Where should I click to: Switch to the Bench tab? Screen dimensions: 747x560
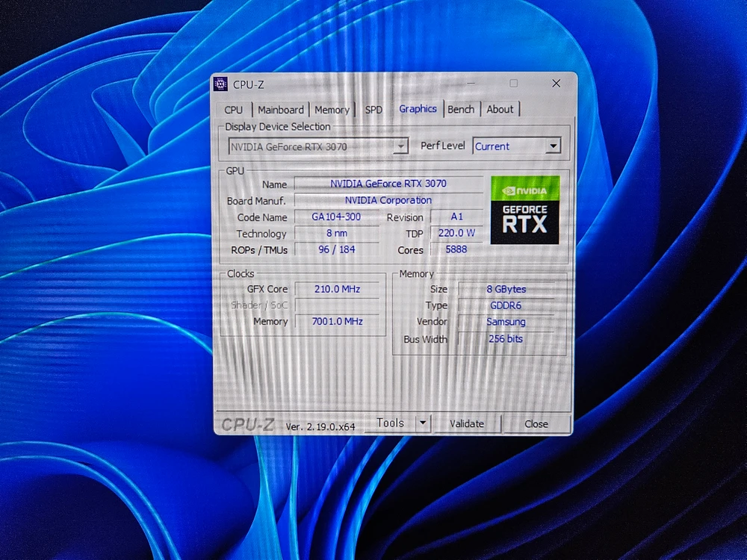point(461,110)
